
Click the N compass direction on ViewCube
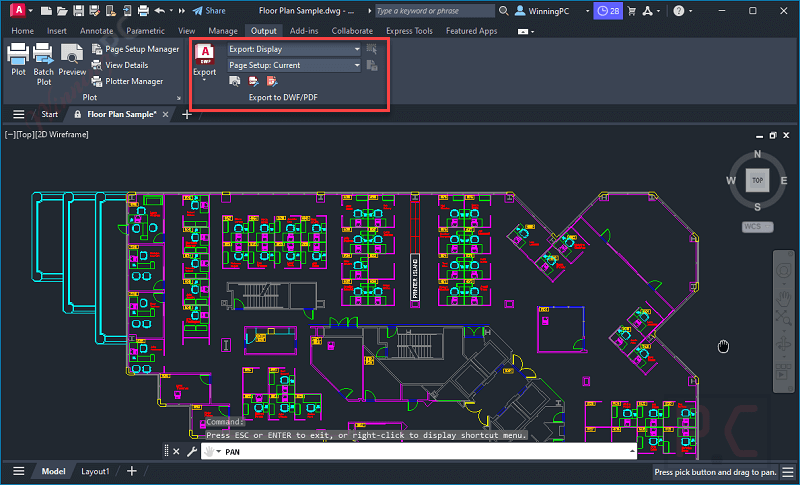757,154
